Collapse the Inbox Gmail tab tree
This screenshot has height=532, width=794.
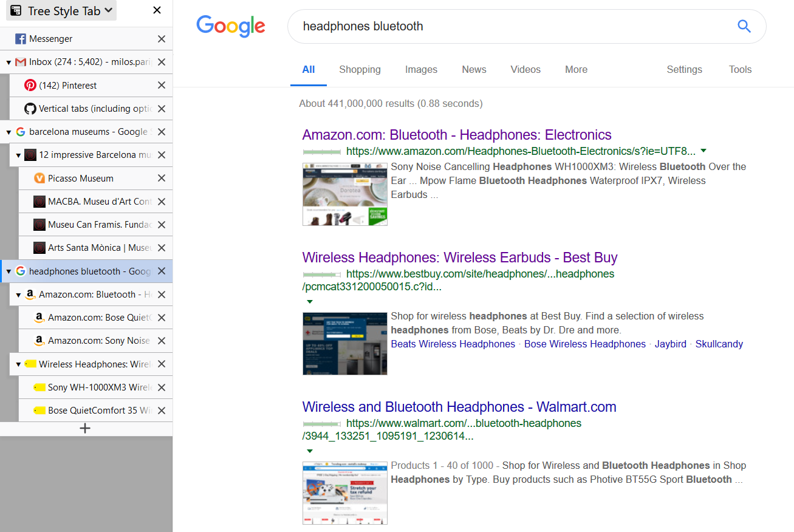click(9, 63)
